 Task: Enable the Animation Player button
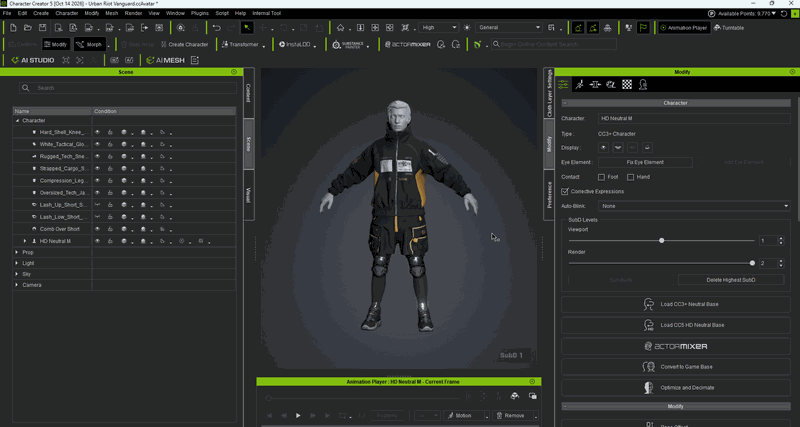coord(684,28)
